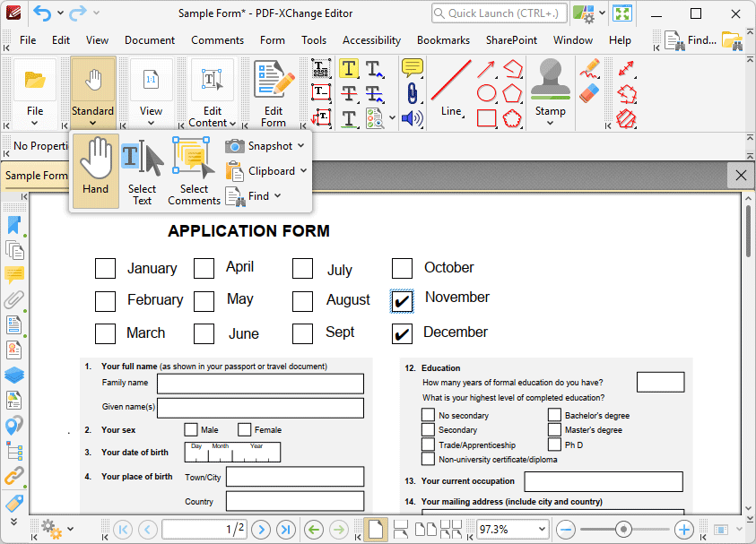Switch to single page layout
The image size is (756, 544).
376,529
